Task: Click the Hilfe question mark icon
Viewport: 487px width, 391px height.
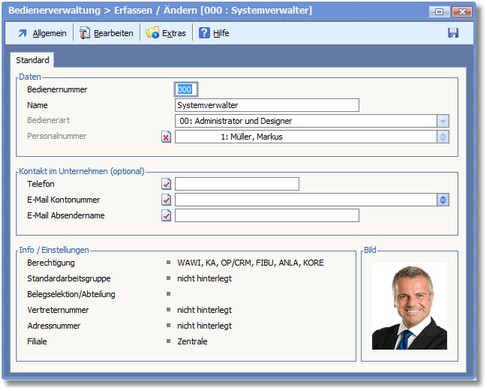Action: 204,33
